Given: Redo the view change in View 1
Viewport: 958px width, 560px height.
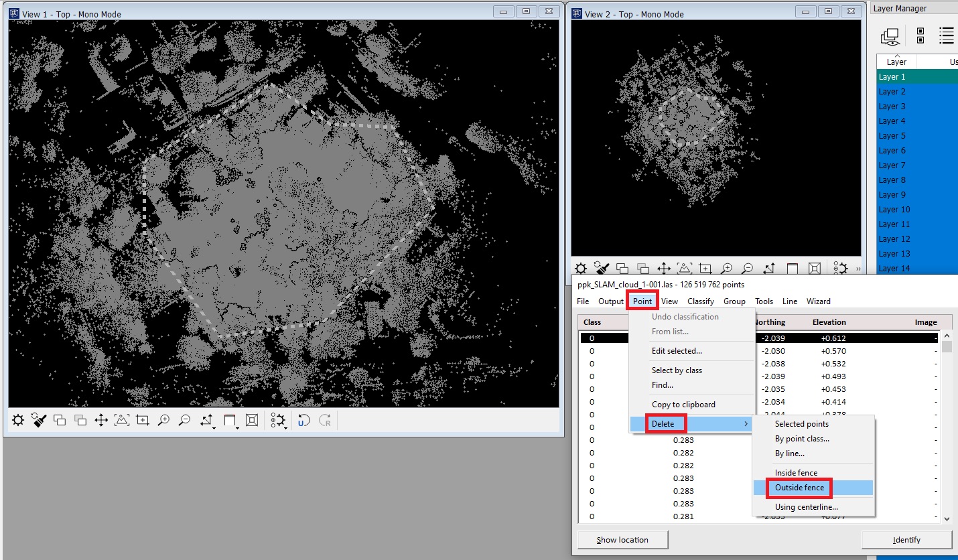Looking at the screenshot, I should (326, 420).
